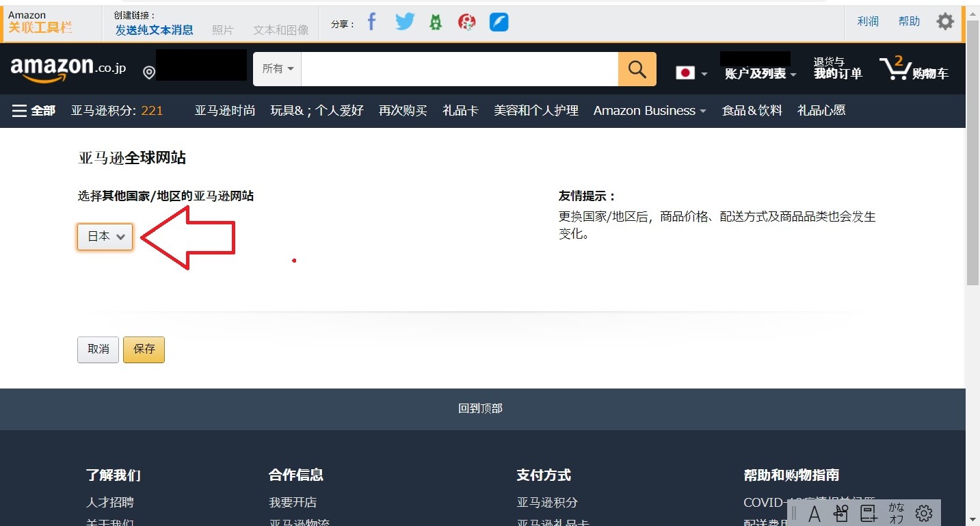980x526 pixels.
Task: Click the 保存 button
Action: click(x=144, y=350)
